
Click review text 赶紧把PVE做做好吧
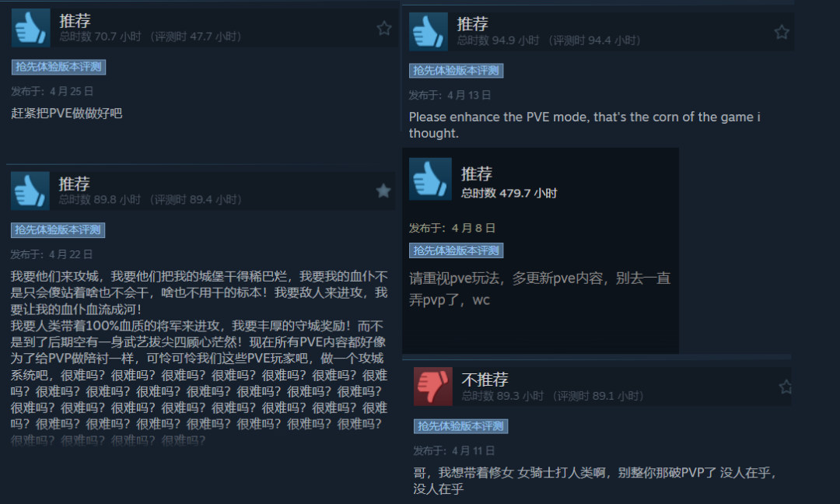[66, 113]
